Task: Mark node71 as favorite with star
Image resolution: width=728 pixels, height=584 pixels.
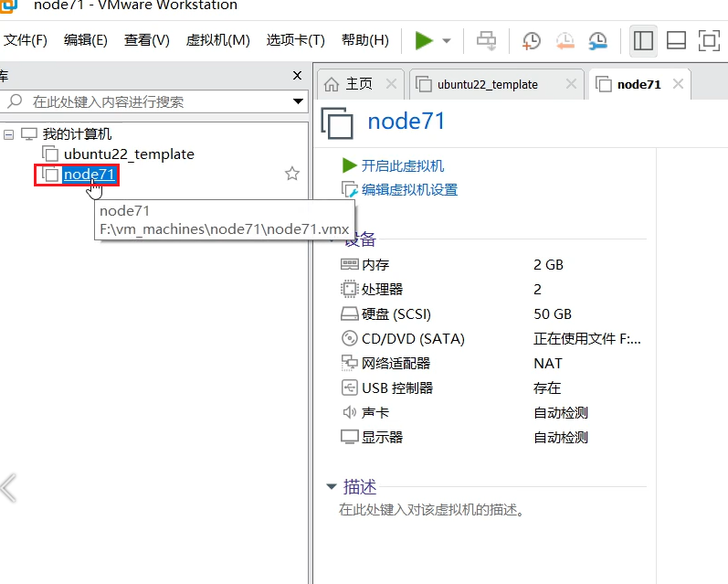Action: (x=292, y=174)
